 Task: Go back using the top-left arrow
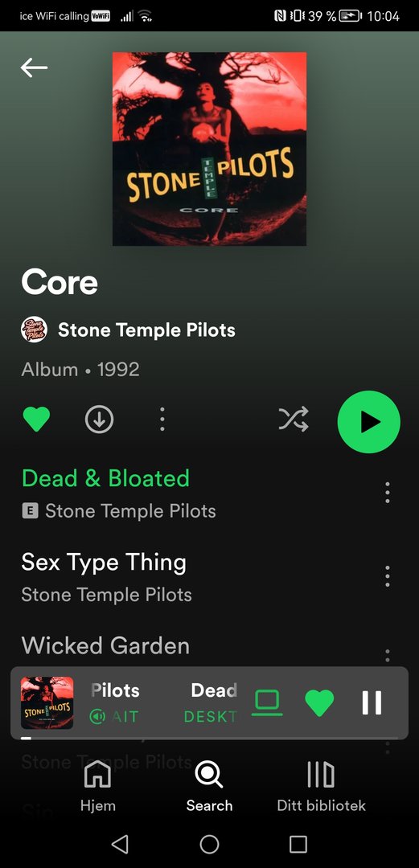(x=34, y=68)
